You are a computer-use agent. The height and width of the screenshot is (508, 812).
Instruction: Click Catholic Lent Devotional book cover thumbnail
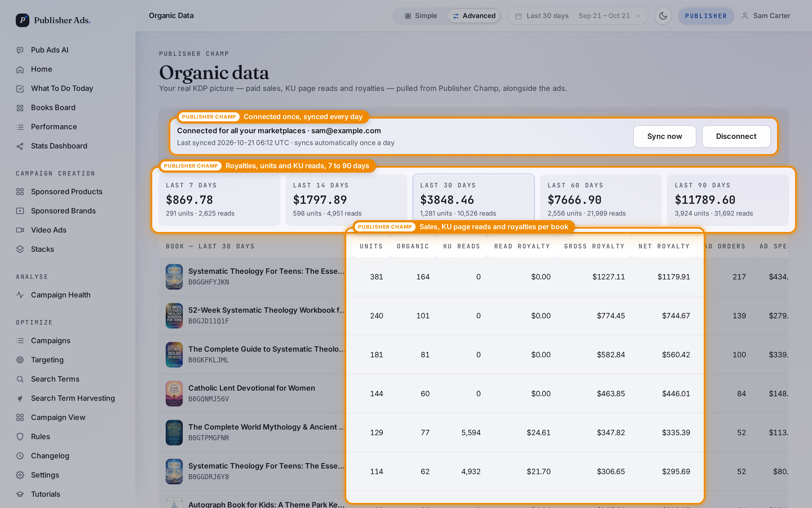click(174, 393)
